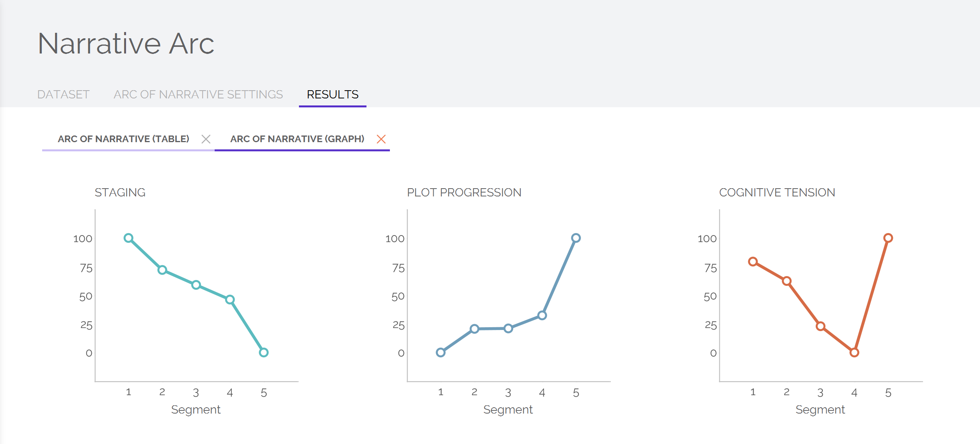The height and width of the screenshot is (444, 980).
Task: Click Staging segment 1 data point
Action: tap(128, 238)
